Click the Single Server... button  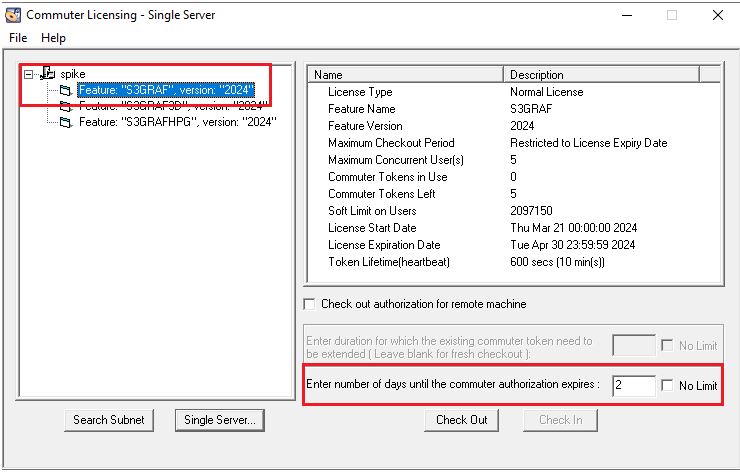[220, 420]
